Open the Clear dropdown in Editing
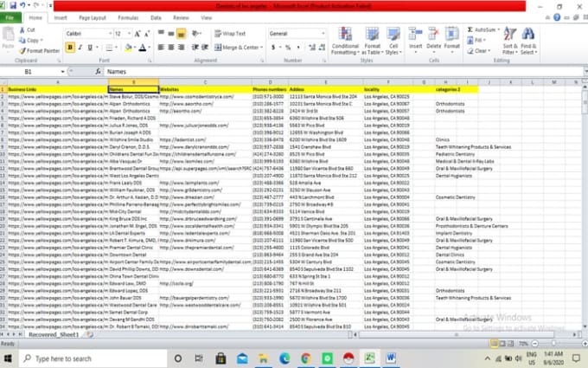 [x=479, y=50]
